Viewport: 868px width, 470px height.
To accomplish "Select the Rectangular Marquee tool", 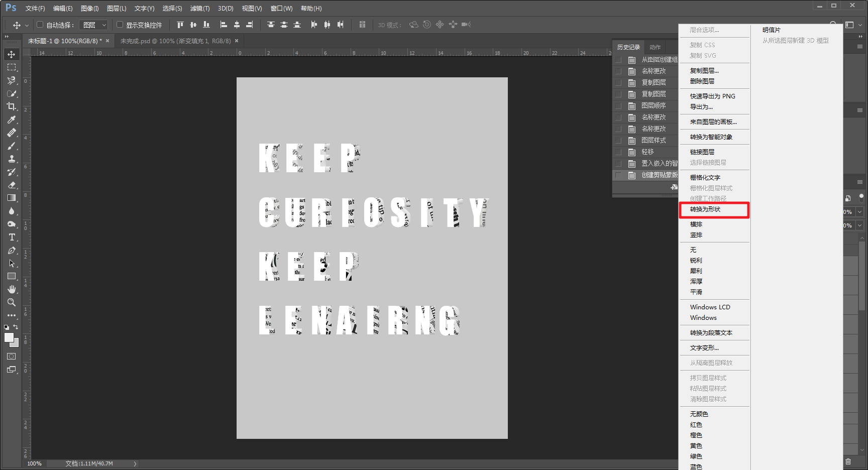I will (12, 67).
